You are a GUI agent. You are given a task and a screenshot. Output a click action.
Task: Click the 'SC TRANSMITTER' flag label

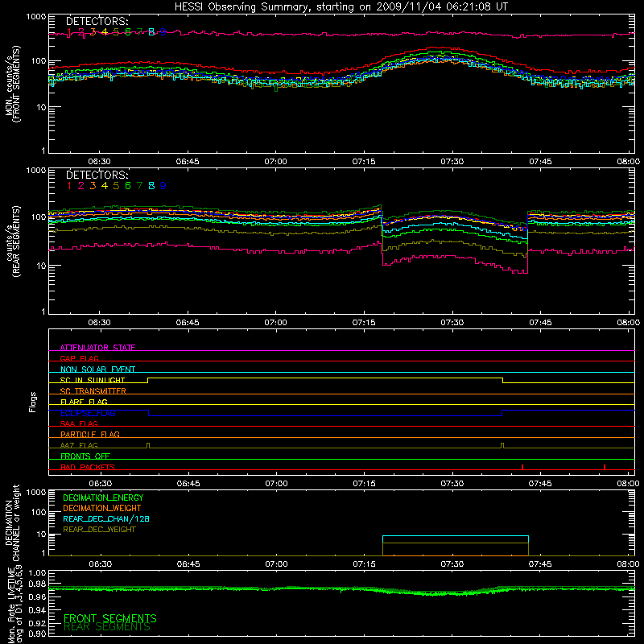point(93,391)
